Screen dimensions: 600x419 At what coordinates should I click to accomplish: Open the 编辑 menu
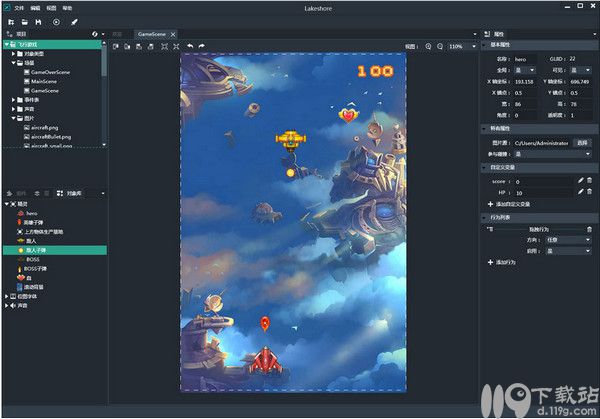pos(35,8)
